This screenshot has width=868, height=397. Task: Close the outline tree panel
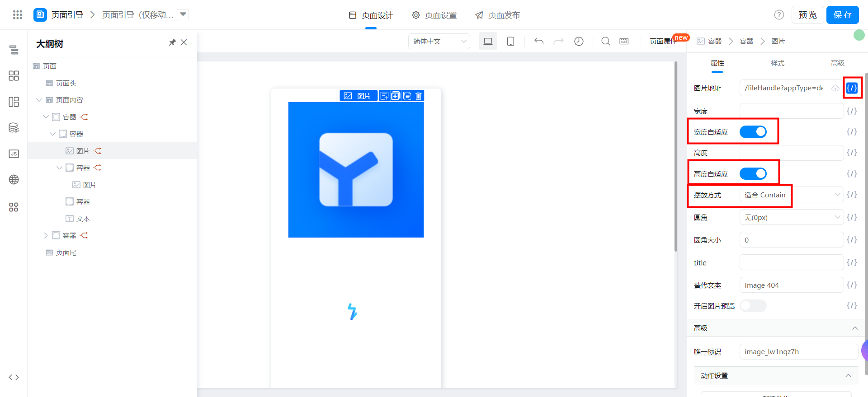tap(184, 42)
